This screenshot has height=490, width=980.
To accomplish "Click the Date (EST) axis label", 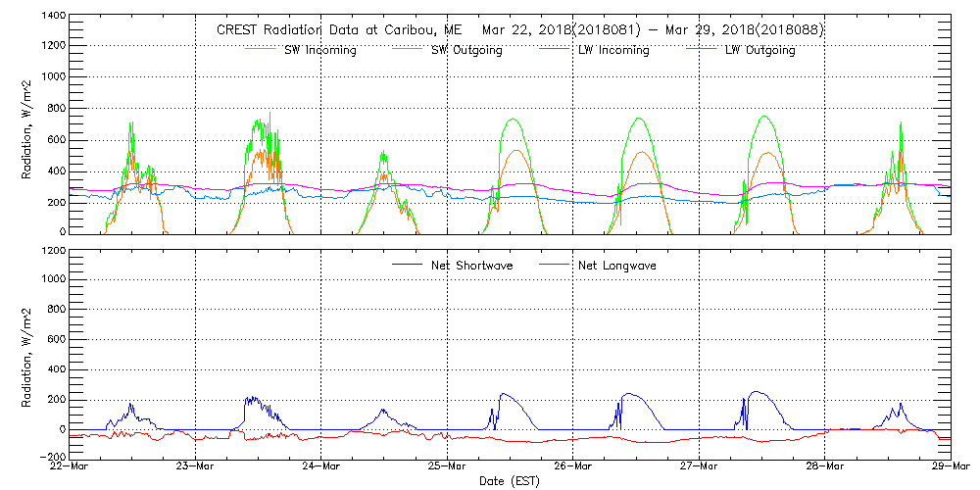I will (512, 481).
